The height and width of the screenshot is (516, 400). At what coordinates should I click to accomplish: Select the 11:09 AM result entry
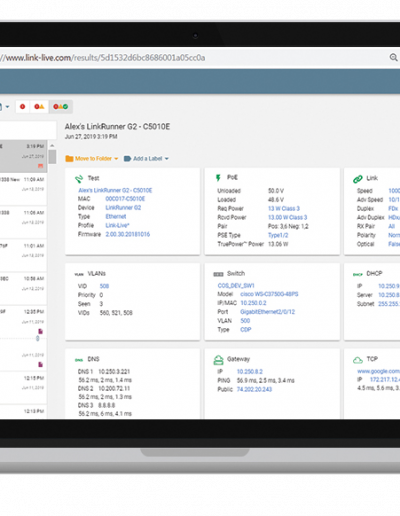pos(23,189)
